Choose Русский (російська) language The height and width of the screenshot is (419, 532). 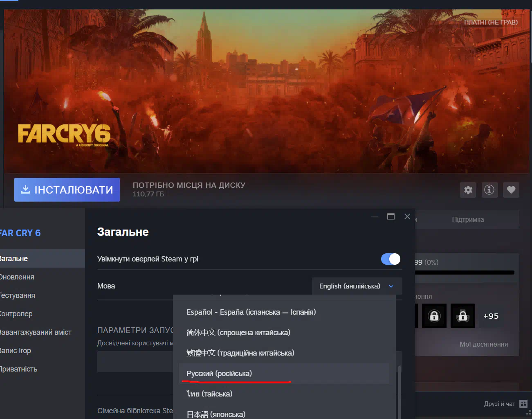(285, 374)
